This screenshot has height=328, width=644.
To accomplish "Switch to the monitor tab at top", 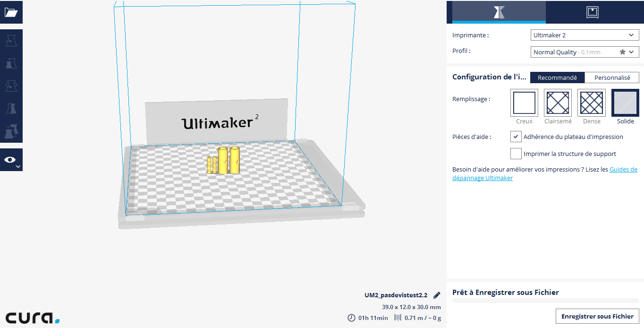I will coord(592,12).
